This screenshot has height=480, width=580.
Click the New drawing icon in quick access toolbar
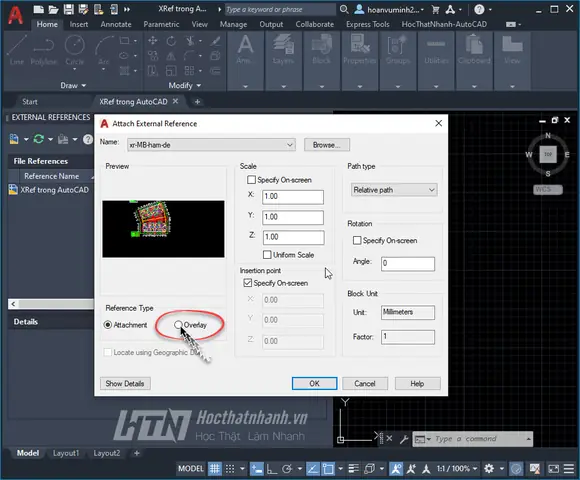(38, 9)
